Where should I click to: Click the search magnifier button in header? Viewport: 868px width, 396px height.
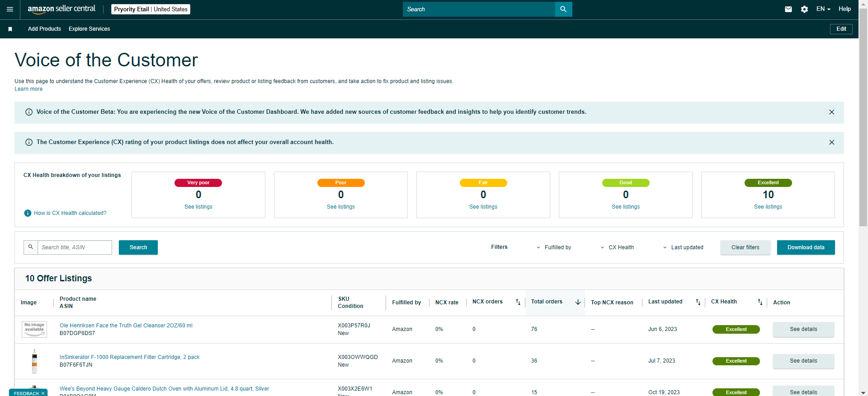[563, 9]
